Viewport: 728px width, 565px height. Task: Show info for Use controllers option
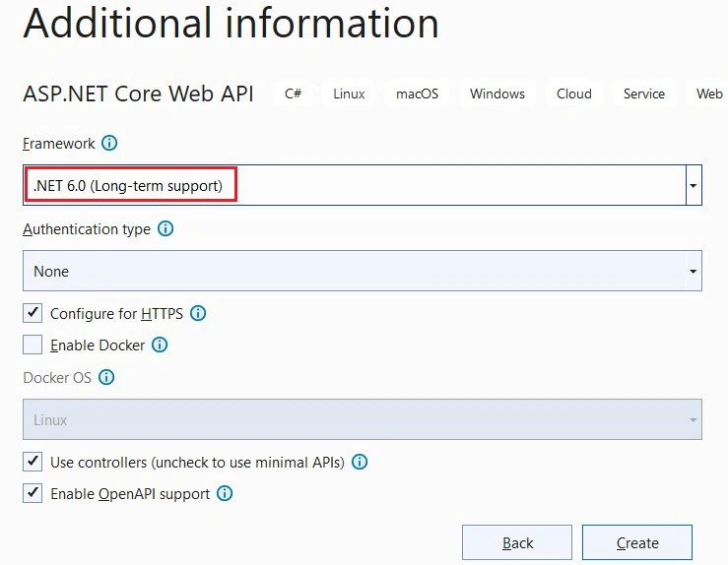click(x=360, y=462)
